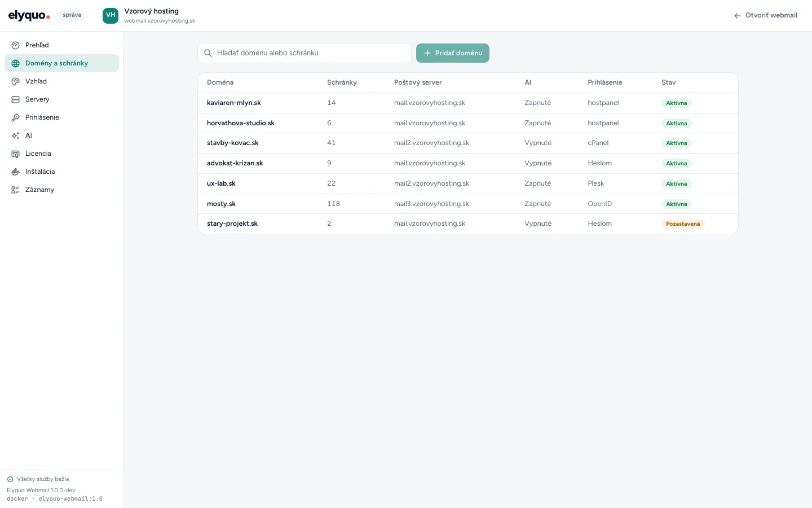
Task: Click the ux-lab.sk domain name
Action: click(x=221, y=183)
